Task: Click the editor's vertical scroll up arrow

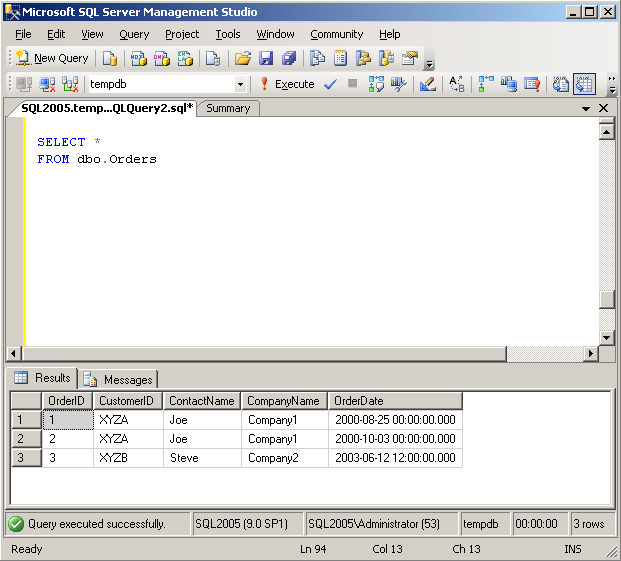Action: [606, 131]
